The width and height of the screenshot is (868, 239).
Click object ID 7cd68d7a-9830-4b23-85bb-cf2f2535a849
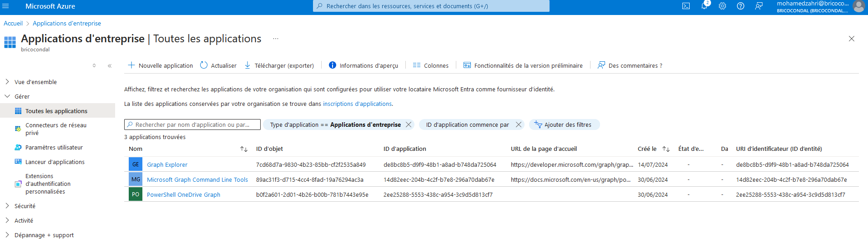point(311,164)
